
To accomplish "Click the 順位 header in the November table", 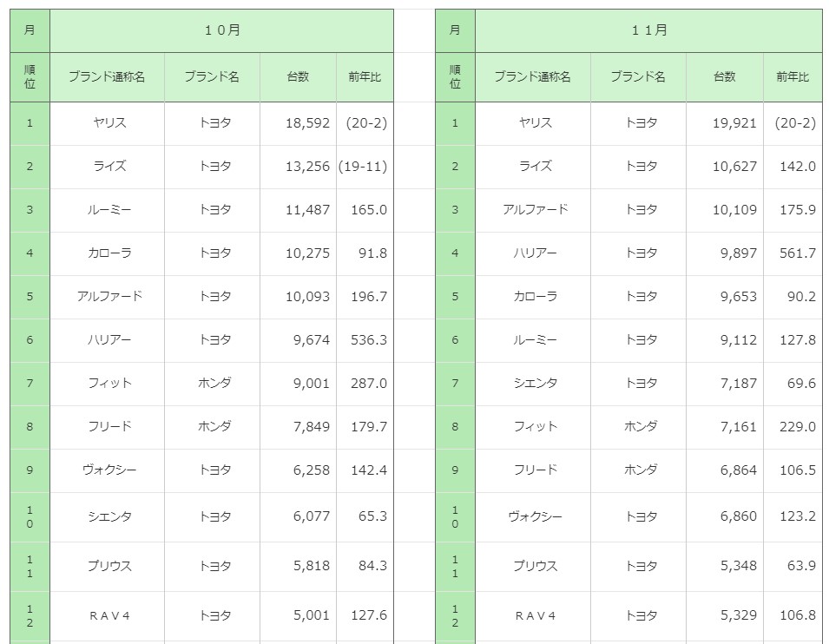I will pyautogui.click(x=455, y=76).
